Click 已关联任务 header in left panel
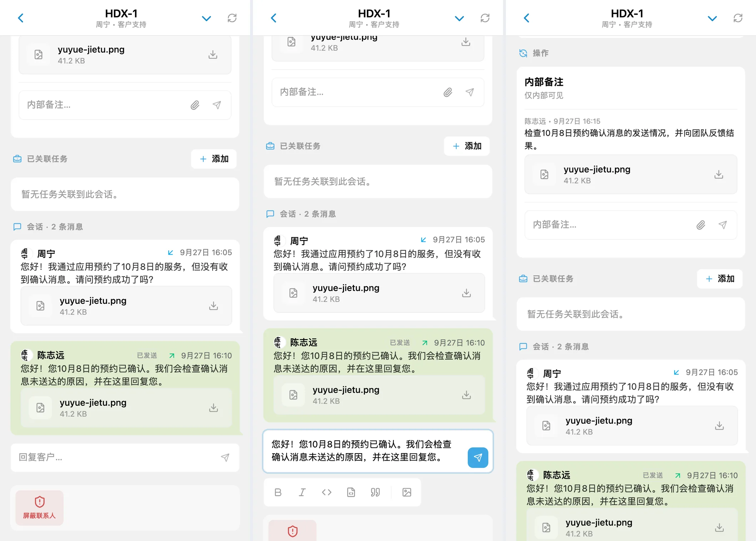The image size is (756, 541). click(x=40, y=159)
